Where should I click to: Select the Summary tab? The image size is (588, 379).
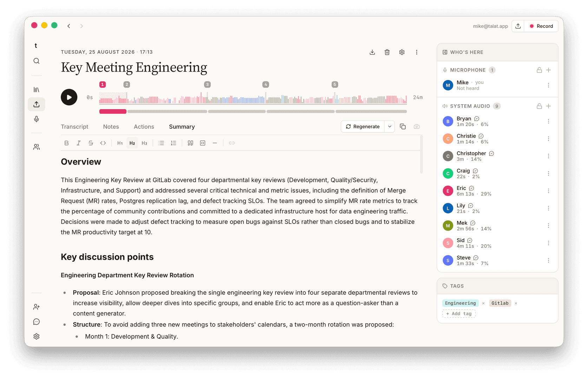tap(182, 127)
